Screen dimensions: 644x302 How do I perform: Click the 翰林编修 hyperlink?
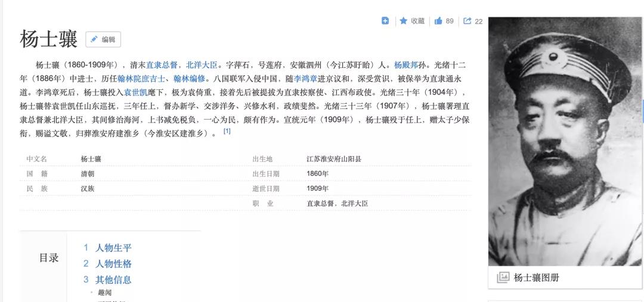click(189, 79)
